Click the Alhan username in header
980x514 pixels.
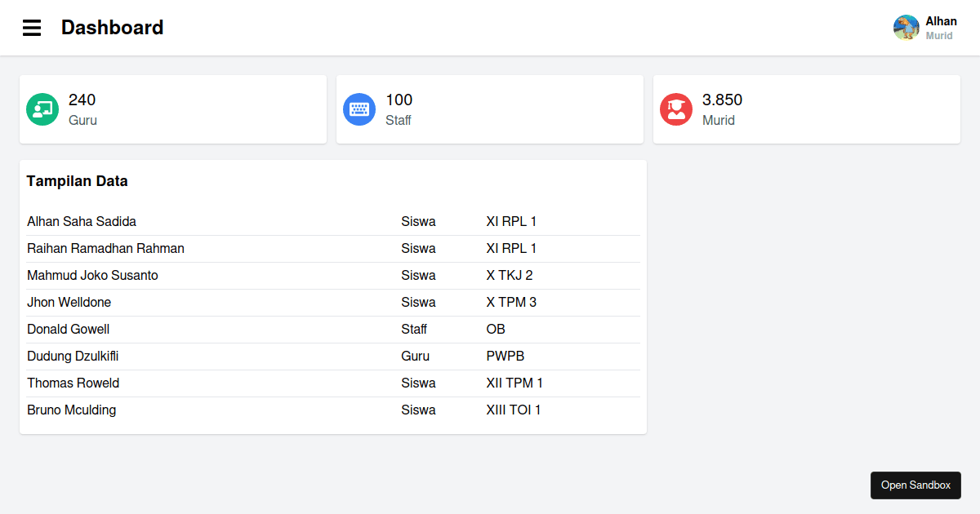(x=942, y=21)
